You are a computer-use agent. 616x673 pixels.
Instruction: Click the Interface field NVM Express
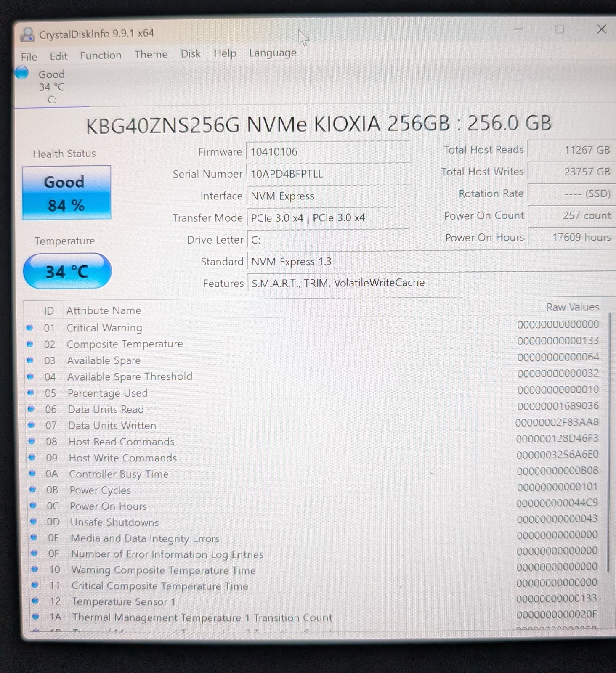coord(328,196)
